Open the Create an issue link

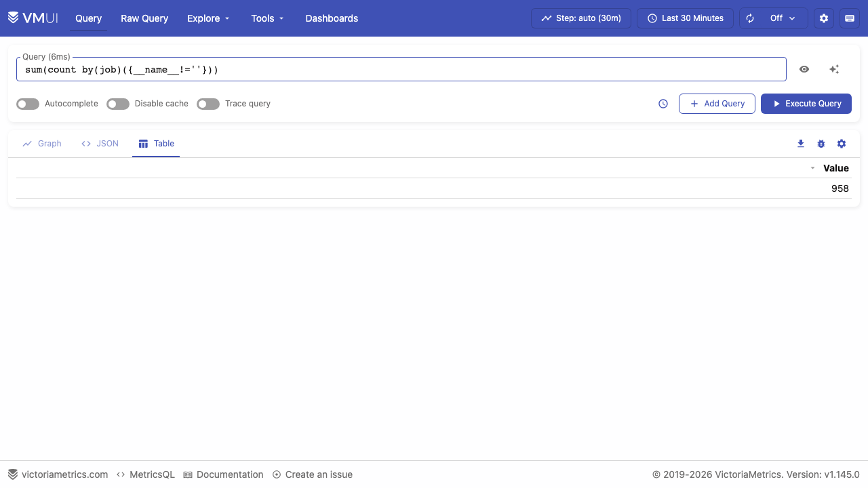coord(313,474)
